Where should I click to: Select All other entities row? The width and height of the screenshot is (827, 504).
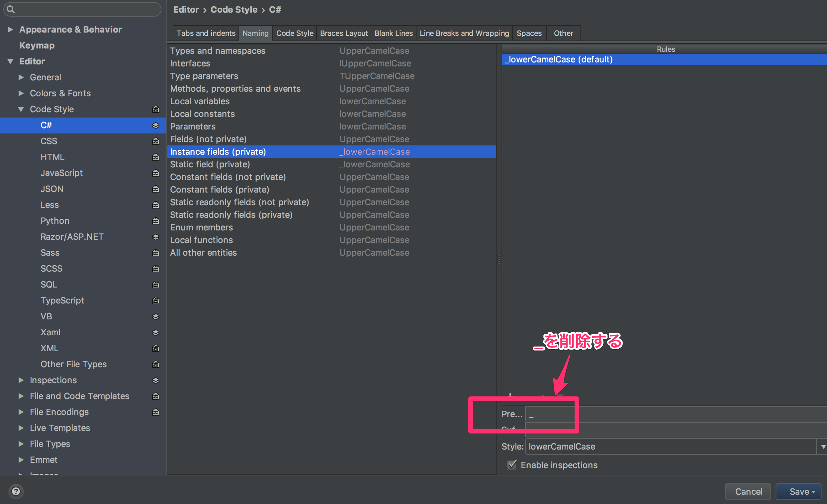point(331,253)
